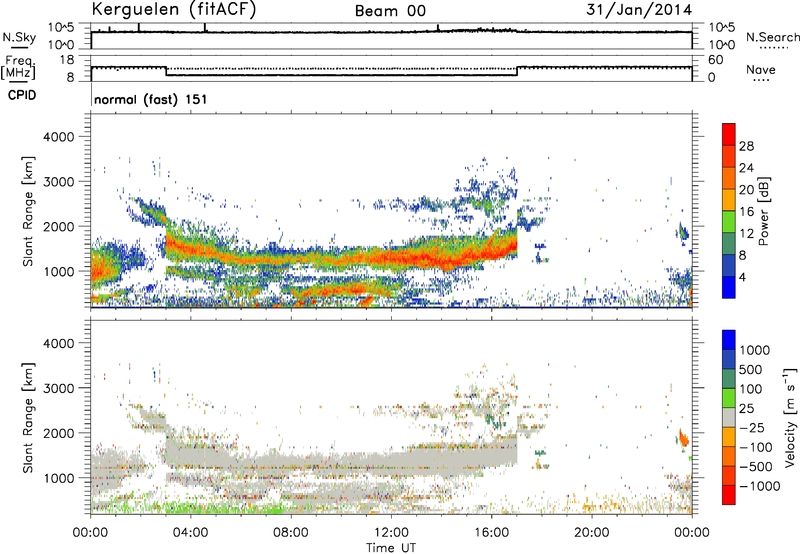This screenshot has height=554, width=800.
Task: Click the Beam 00 label
Action: [390, 11]
